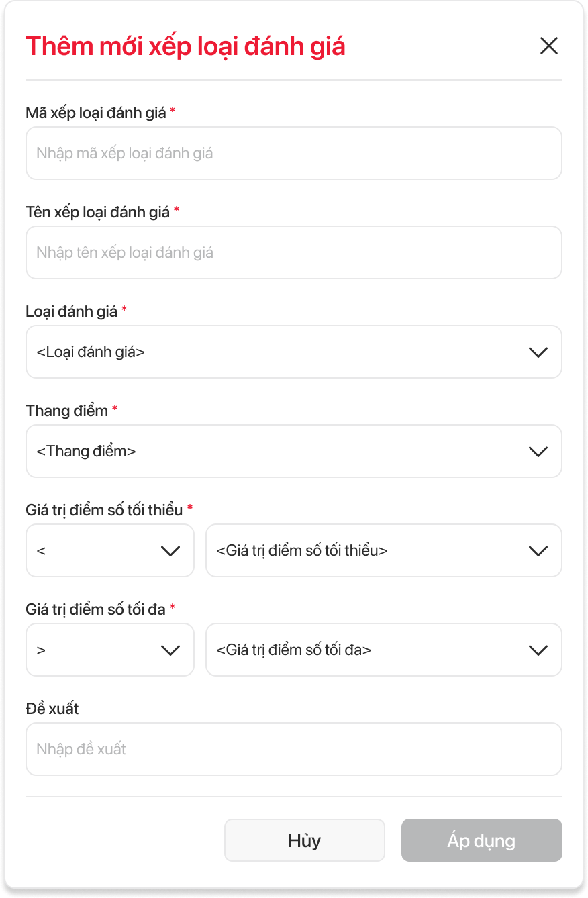Image resolution: width=588 pixels, height=898 pixels.
Task: Click into Nhập tên xếp loại đánh giá field
Action: pos(293,252)
